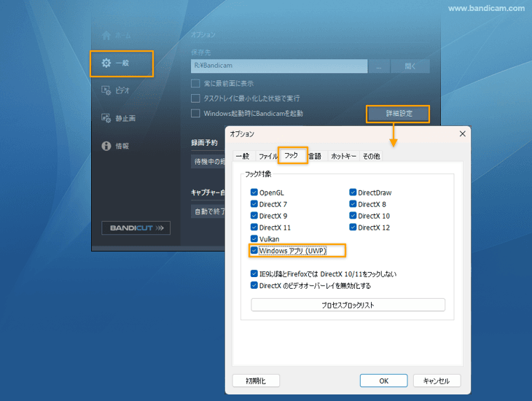The height and width of the screenshot is (401, 532).
Task: Click the gear icon for 一般 settings
Action: pyautogui.click(x=106, y=63)
